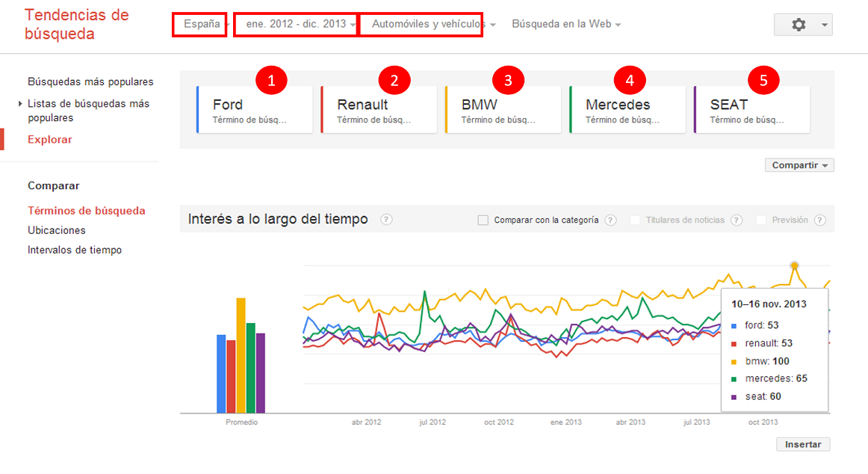Click the red circle numbered 5
868x474 pixels.
(x=763, y=81)
